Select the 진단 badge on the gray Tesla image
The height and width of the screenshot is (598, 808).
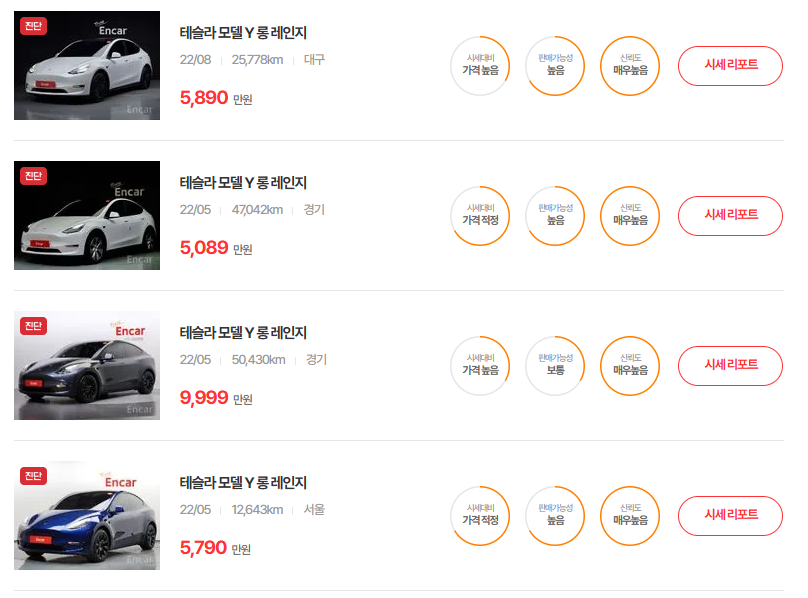[33, 326]
